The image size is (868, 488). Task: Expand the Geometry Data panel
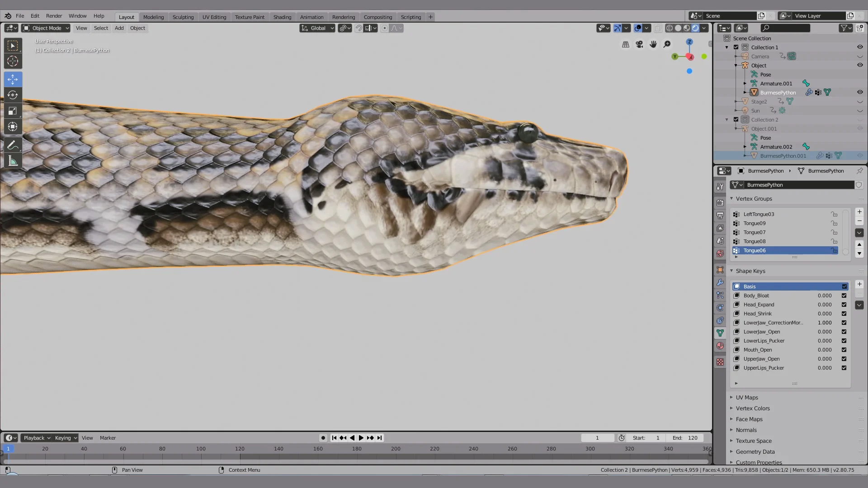coord(755,452)
